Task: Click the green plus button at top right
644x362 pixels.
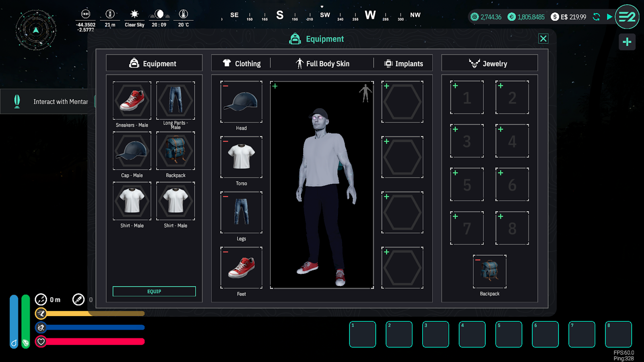Action: coord(627,42)
